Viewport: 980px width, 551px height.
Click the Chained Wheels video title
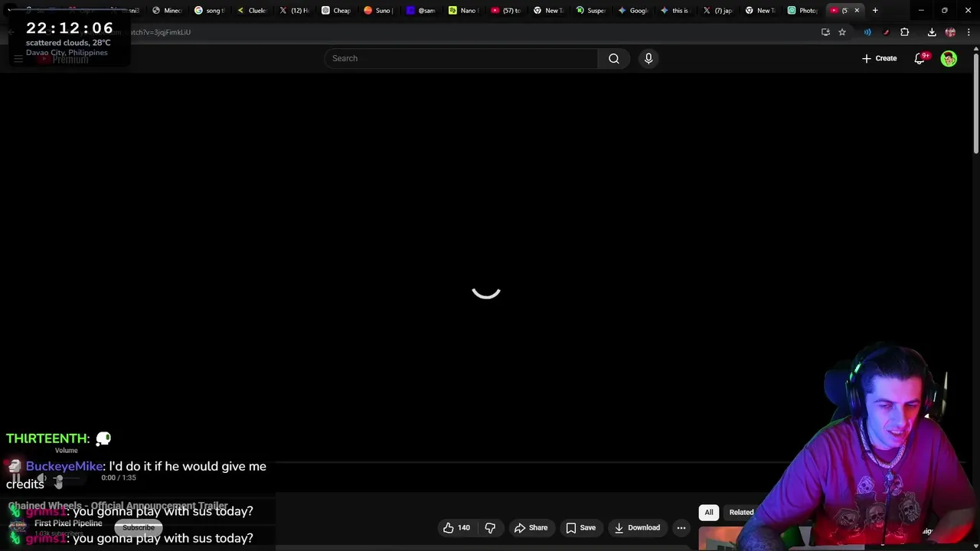click(x=118, y=506)
